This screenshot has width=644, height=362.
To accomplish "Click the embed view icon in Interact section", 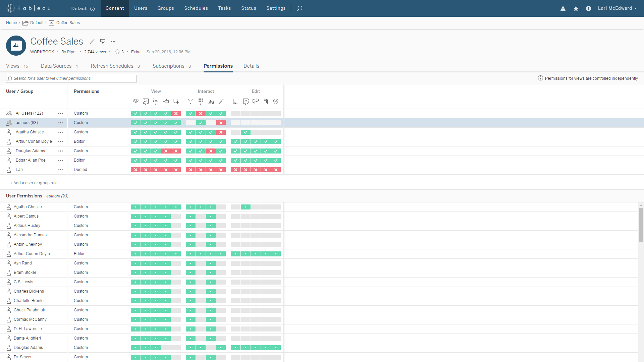I will click(211, 101).
